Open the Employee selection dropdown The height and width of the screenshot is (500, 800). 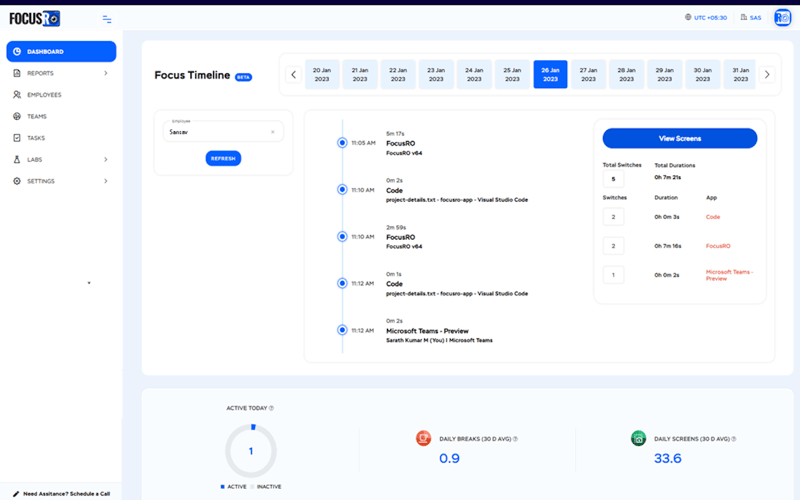223,131
